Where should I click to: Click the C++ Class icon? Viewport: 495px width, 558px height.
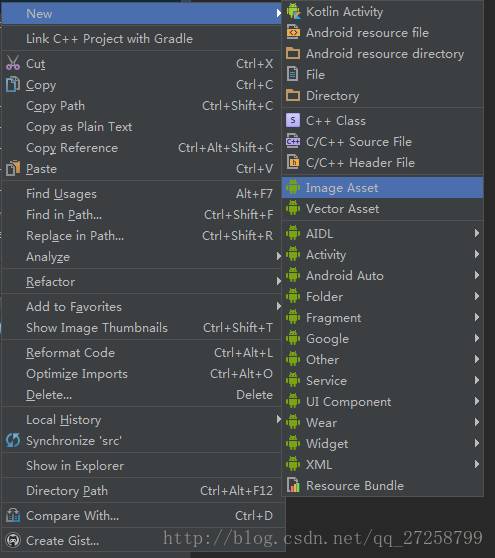293,121
